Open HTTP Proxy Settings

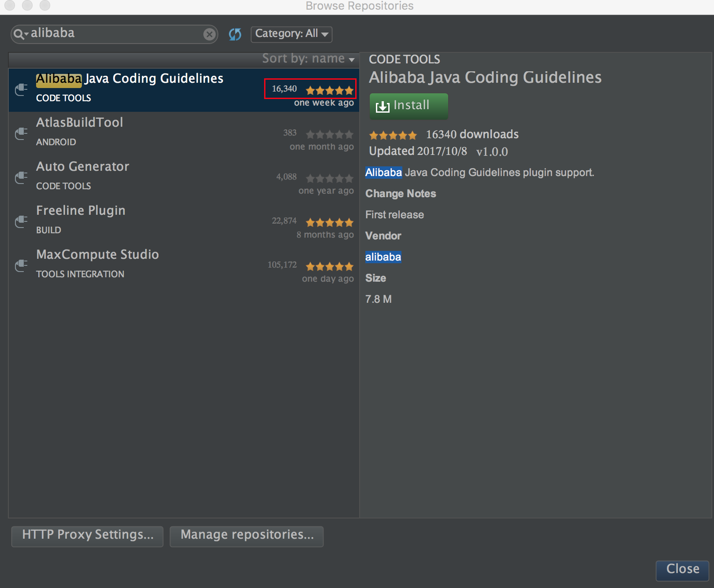(x=87, y=535)
